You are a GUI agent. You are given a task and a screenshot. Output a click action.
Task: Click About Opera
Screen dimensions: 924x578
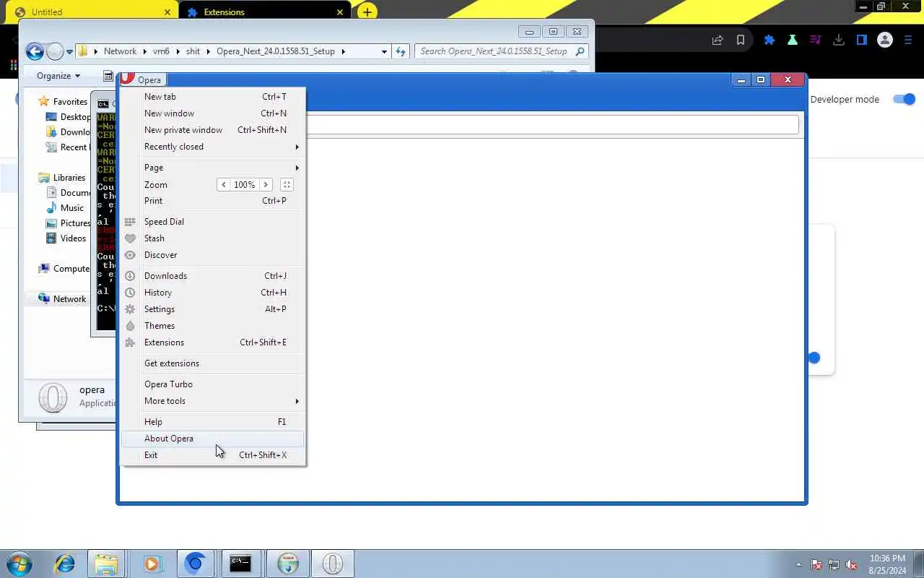tap(214, 439)
